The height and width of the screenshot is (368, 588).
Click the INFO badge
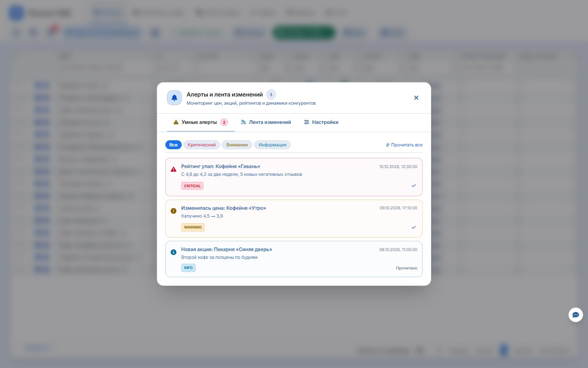(188, 268)
